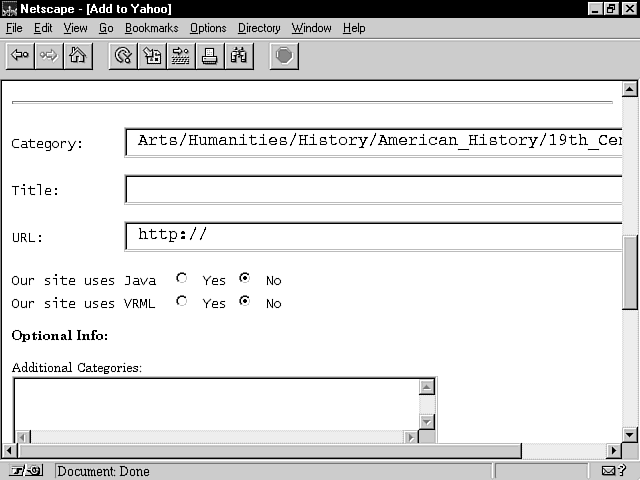Close the Netscape window
The height and width of the screenshot is (480, 640).
pos(629,9)
